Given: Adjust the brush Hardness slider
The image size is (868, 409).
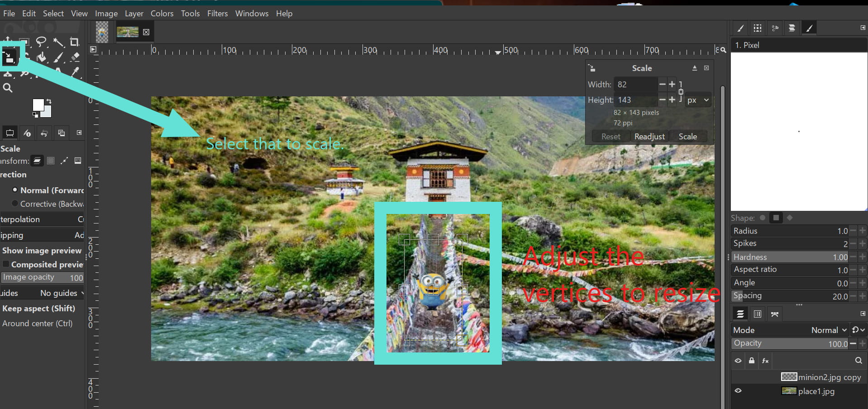Looking at the screenshot, I should (x=790, y=257).
